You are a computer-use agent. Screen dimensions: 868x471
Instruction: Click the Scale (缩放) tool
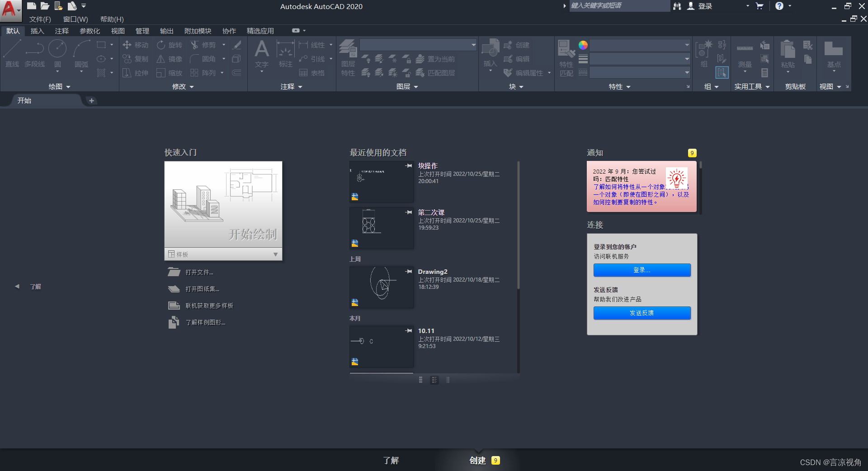point(170,73)
